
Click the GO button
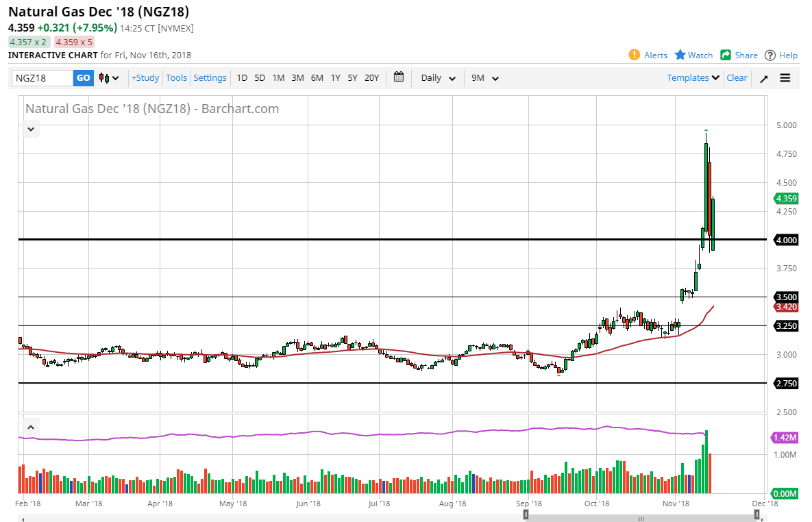click(84, 77)
